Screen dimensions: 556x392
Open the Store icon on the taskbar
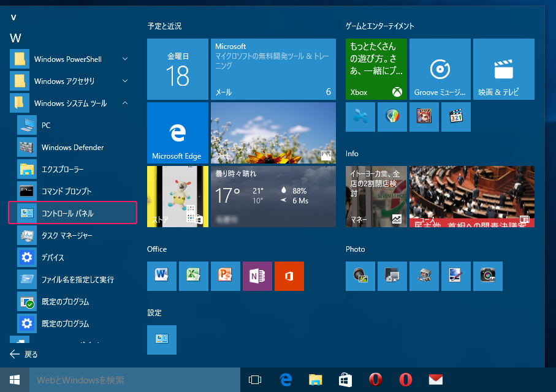(345, 380)
